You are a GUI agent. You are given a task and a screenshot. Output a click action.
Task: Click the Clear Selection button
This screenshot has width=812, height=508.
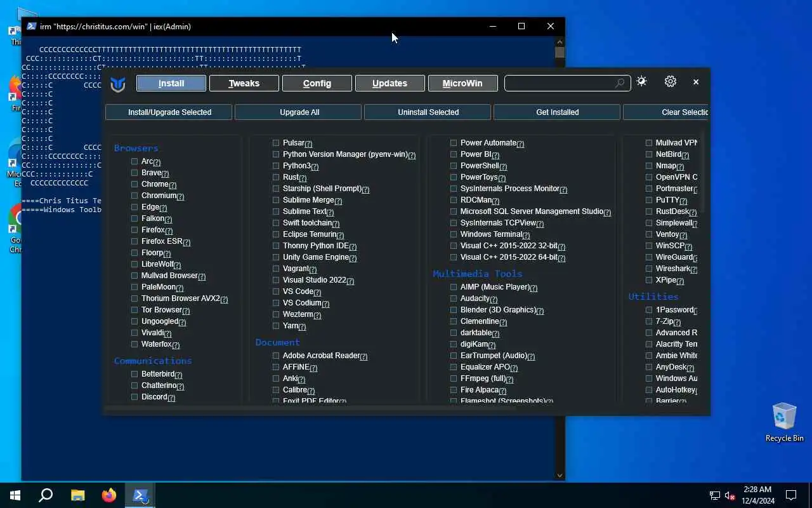coord(666,112)
